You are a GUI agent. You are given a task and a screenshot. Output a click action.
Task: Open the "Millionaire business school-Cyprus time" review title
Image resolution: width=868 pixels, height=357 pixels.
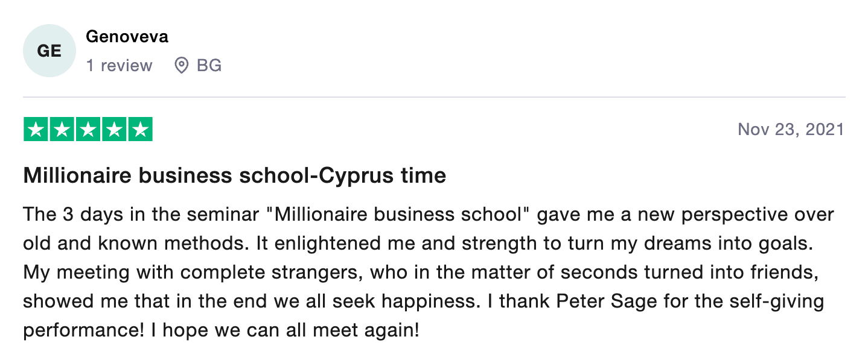[x=234, y=175]
